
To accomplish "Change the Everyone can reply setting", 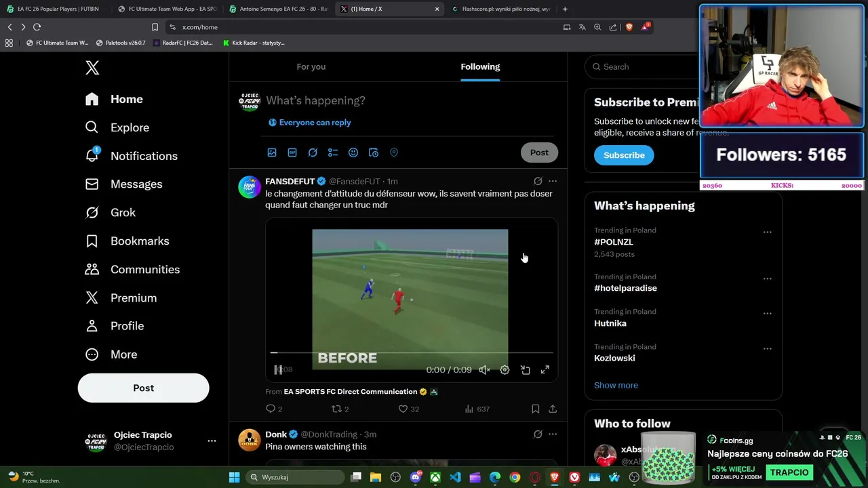I will click(x=310, y=123).
